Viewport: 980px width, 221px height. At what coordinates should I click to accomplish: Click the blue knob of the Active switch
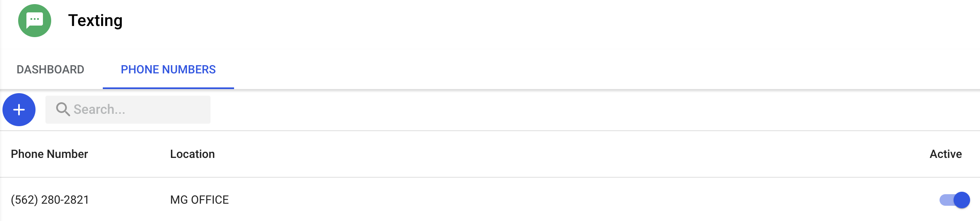coord(962,200)
